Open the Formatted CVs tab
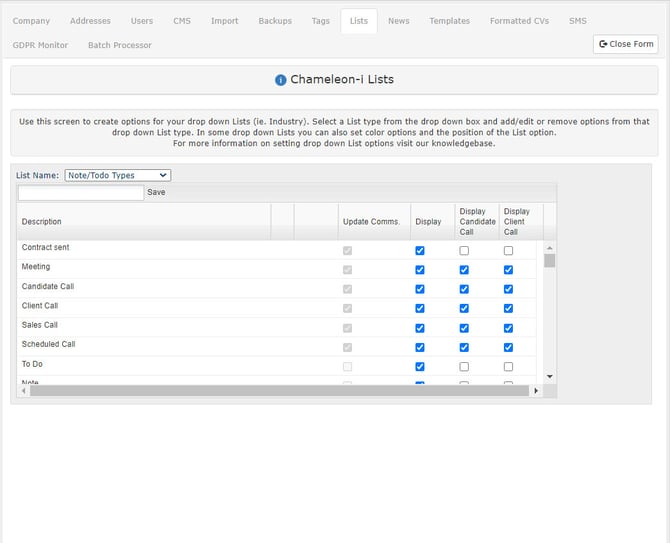Screen dimensions: 670x543 [519, 21]
